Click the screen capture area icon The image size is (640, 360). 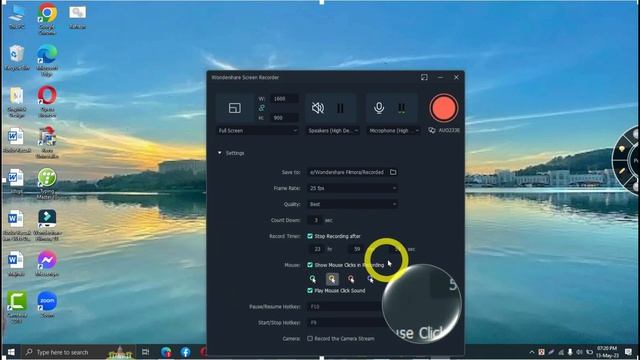point(235,108)
